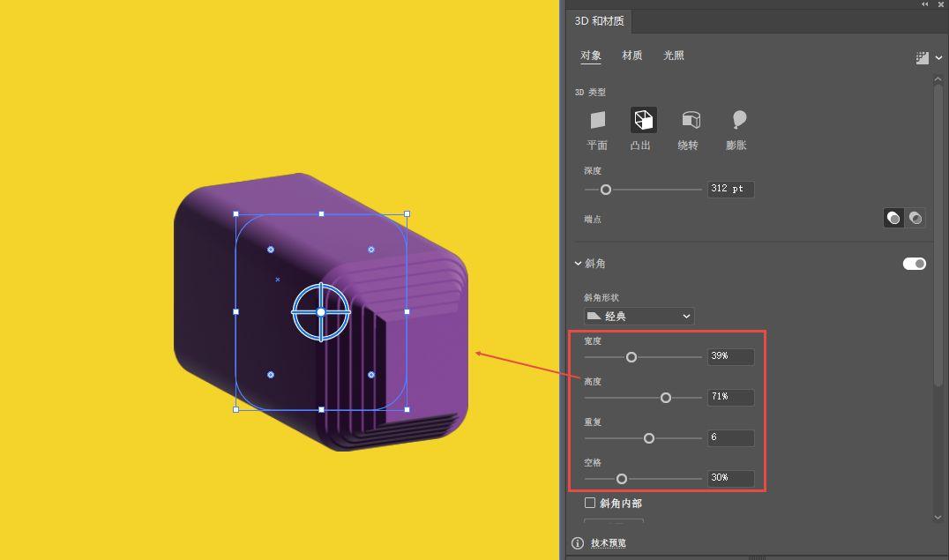The image size is (949, 560).
Task: Click the 空格 slider handle
Action: (622, 479)
